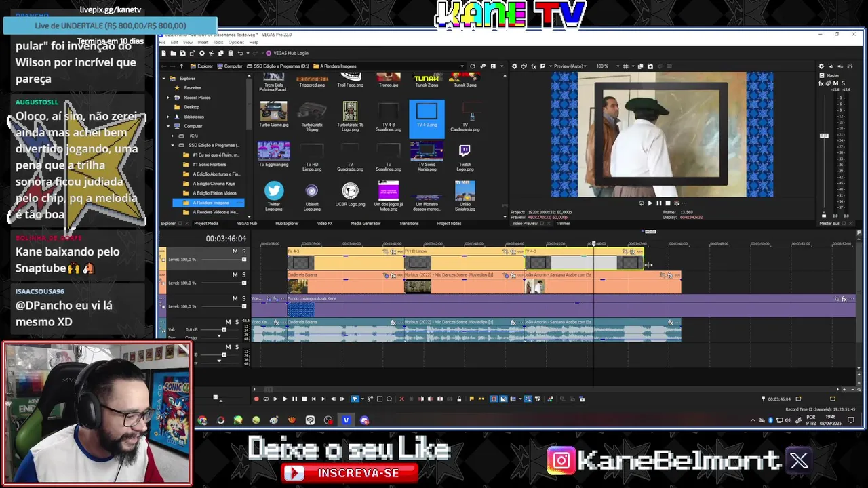Open the Explorer address path dropdown
868x488 pixels.
coord(462,66)
